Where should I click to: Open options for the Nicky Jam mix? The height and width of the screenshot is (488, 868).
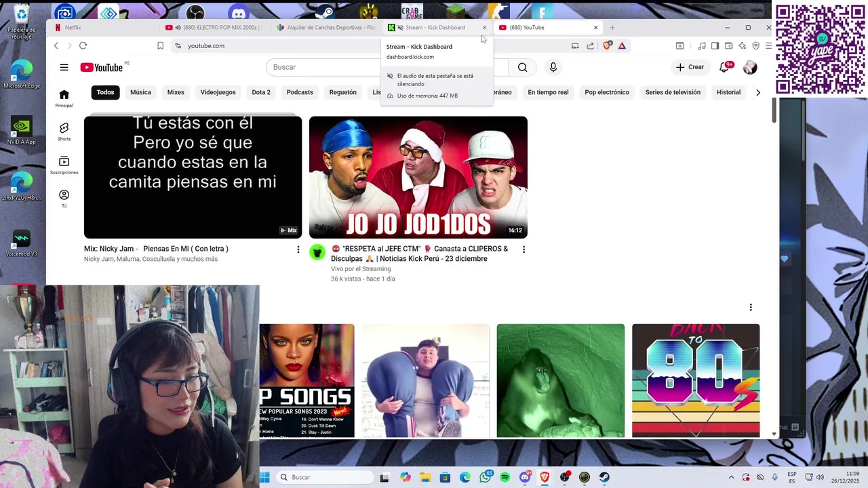click(x=298, y=249)
